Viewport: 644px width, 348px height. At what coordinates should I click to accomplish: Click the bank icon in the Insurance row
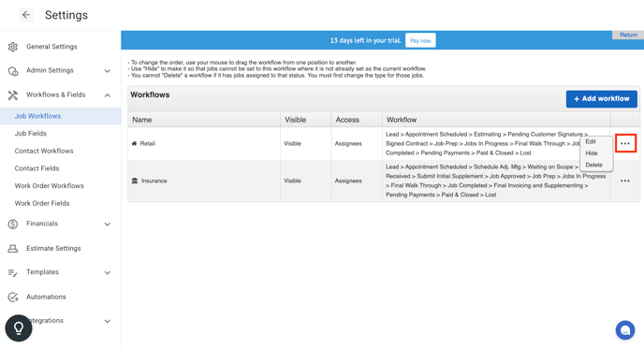point(134,181)
